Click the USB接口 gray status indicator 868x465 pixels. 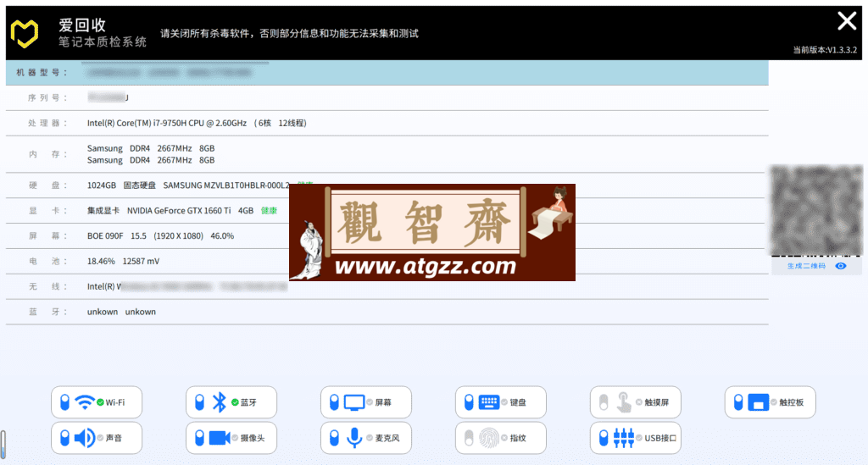pyautogui.click(x=639, y=438)
